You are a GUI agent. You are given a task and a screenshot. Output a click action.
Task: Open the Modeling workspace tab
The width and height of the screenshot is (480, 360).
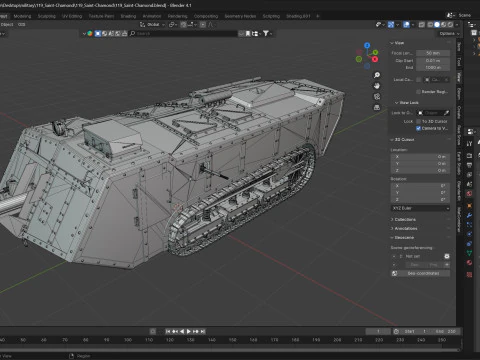pyautogui.click(x=22, y=16)
